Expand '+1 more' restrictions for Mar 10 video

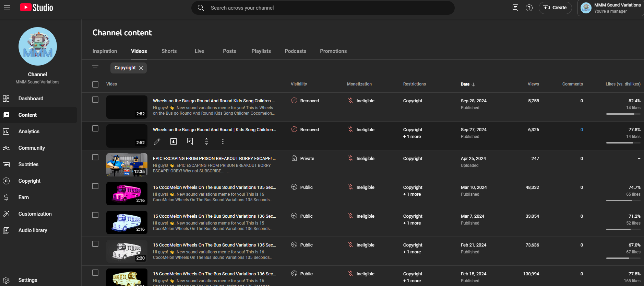tap(412, 194)
